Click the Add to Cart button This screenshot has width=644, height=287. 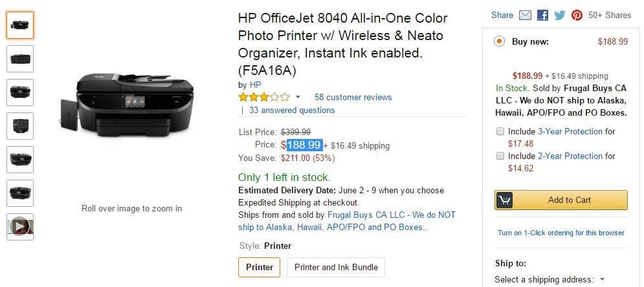[561, 200]
